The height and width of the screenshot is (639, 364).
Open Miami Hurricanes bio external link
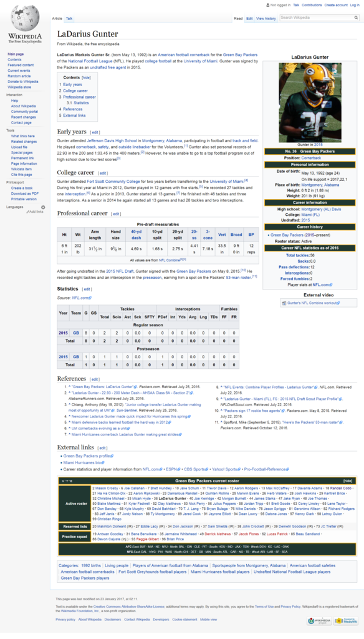point(84,462)
